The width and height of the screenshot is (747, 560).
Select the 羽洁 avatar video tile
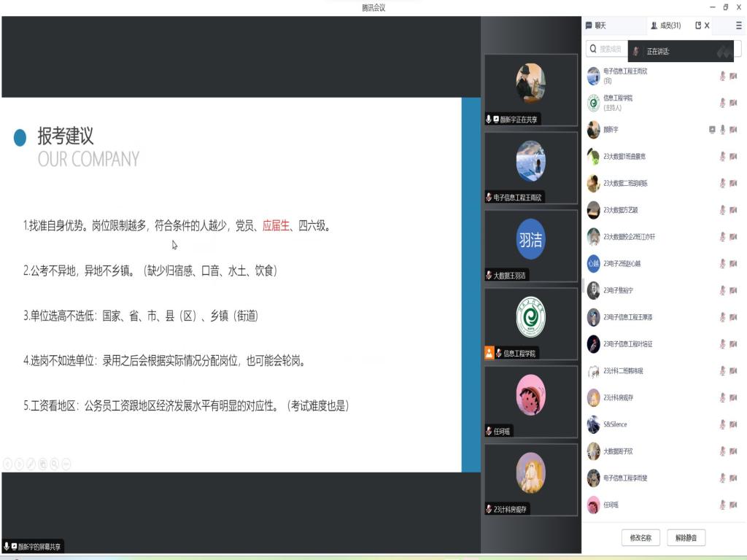point(530,239)
